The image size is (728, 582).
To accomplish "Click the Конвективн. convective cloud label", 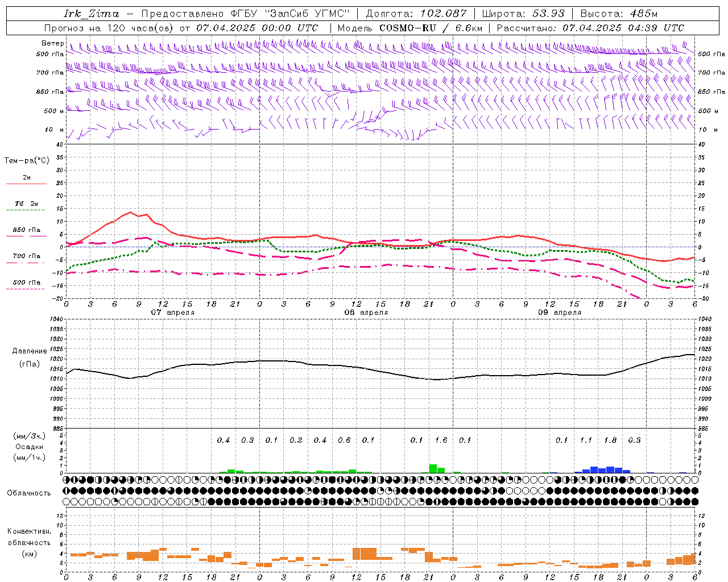I will click(29, 531).
